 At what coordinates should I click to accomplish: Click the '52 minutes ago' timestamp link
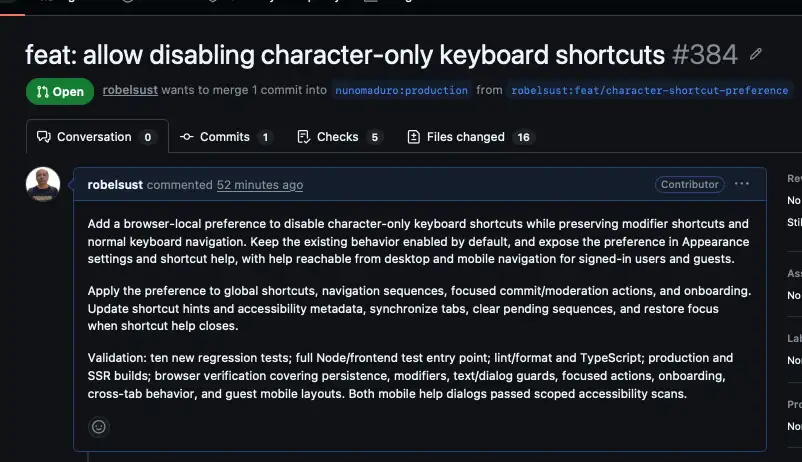click(x=260, y=185)
